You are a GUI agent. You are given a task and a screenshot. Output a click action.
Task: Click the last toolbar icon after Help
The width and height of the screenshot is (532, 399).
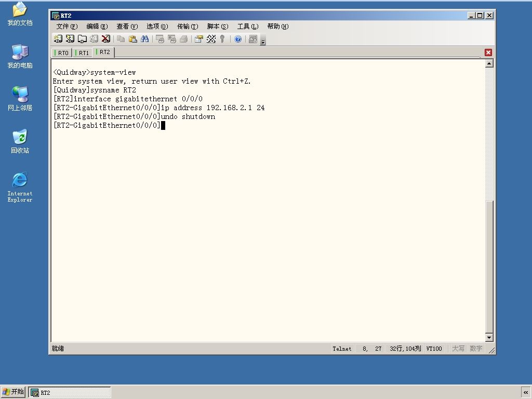pyautogui.click(x=253, y=39)
